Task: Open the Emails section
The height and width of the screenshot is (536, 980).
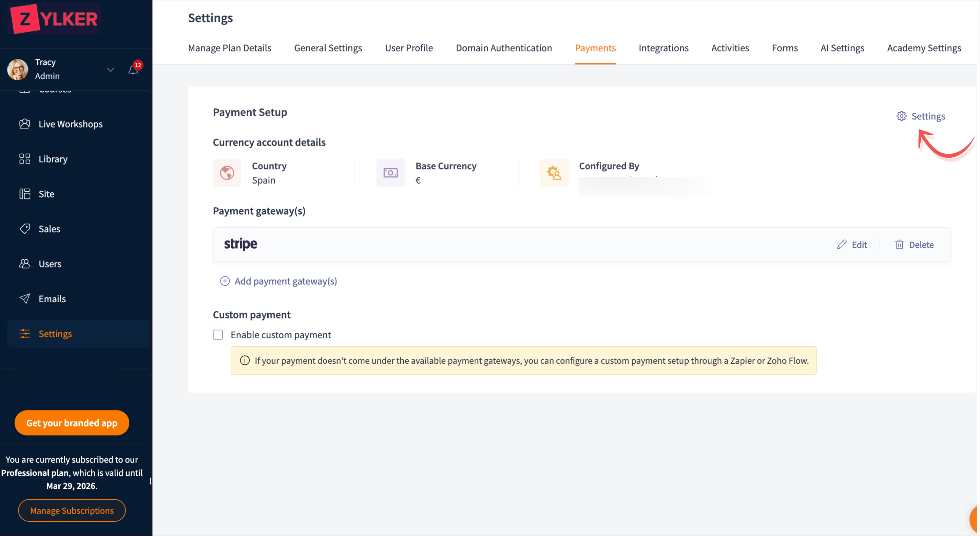Action: pyautogui.click(x=52, y=299)
